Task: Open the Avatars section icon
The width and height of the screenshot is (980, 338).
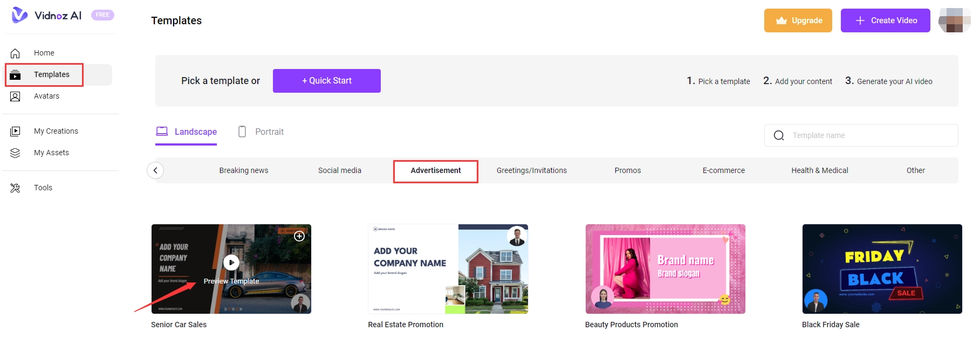Action: point(15,96)
